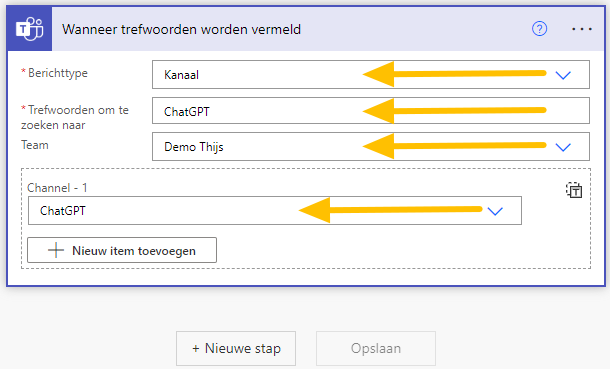
Task: Open the three-dots more options menu
Action: (x=582, y=29)
